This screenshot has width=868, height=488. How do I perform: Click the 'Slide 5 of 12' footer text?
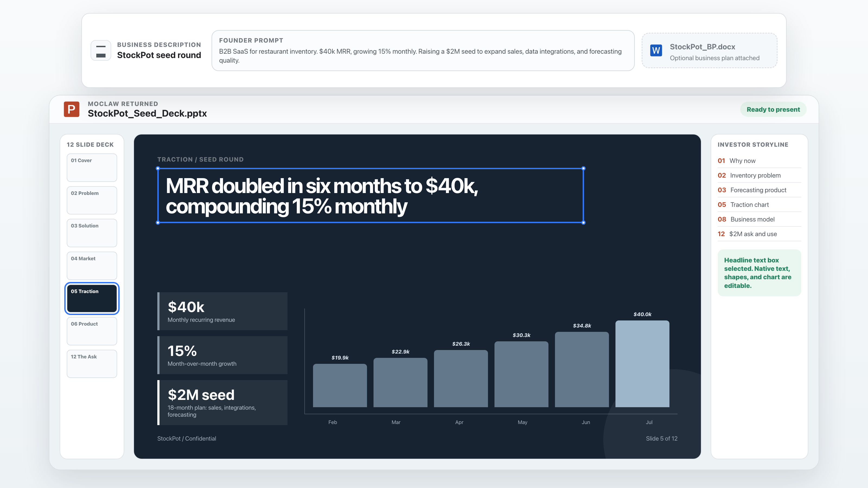[x=662, y=438]
